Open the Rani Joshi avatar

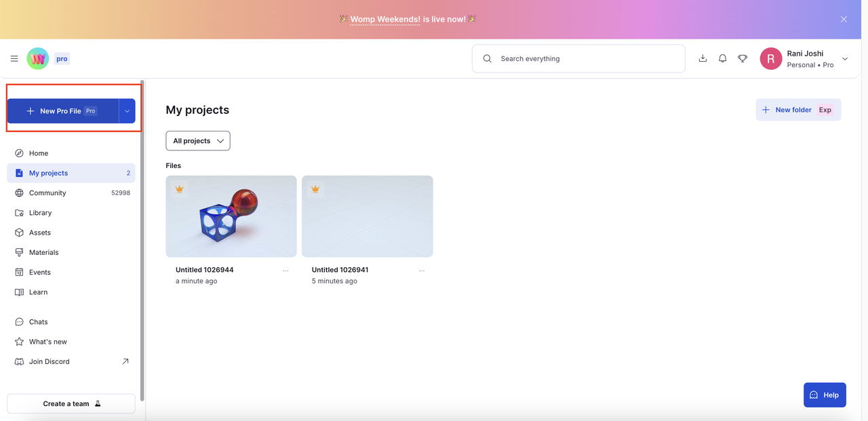[x=771, y=59]
